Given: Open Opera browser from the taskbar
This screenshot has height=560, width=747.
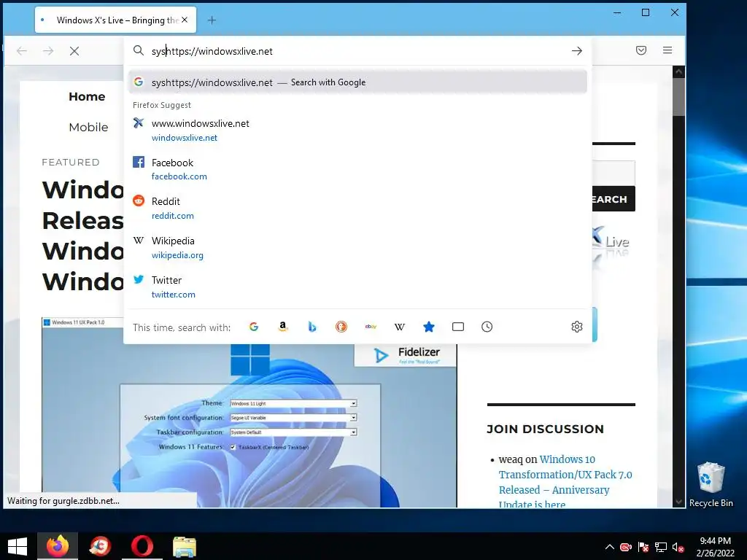Looking at the screenshot, I should click(x=142, y=545).
